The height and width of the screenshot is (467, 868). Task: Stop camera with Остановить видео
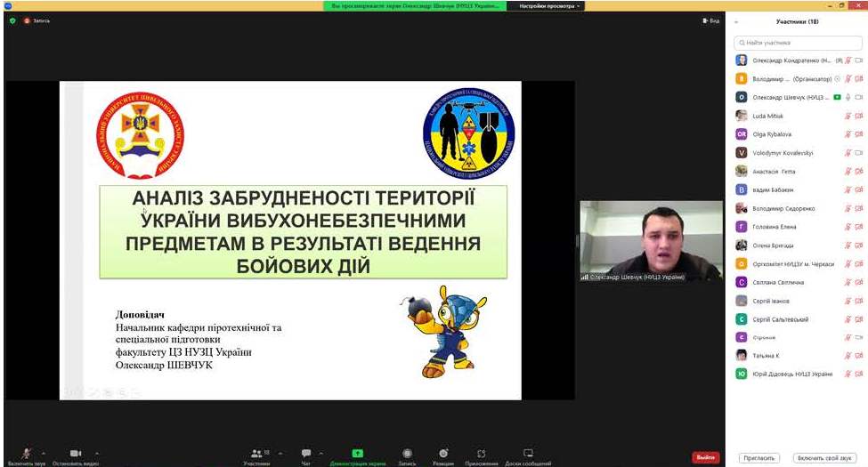click(76, 454)
